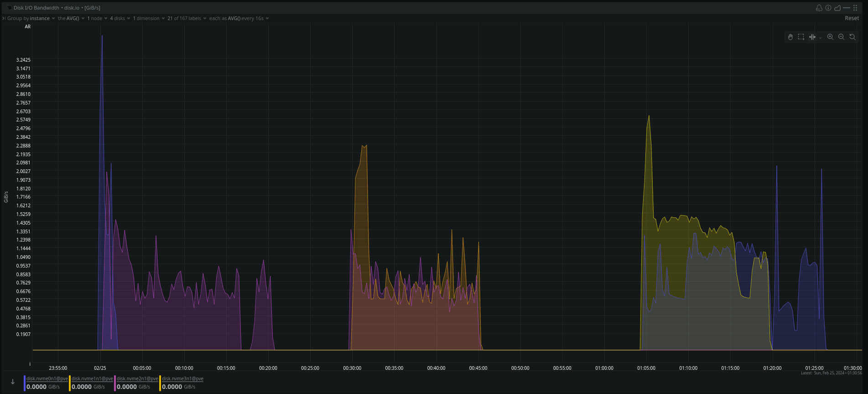868x394 pixels.
Task: Open chart information icon
Action: click(x=828, y=8)
